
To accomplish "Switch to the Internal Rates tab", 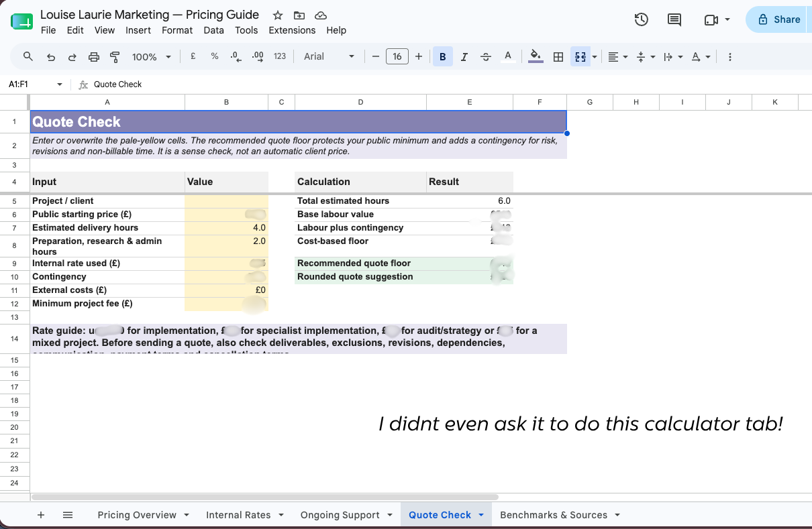I will click(x=238, y=515).
